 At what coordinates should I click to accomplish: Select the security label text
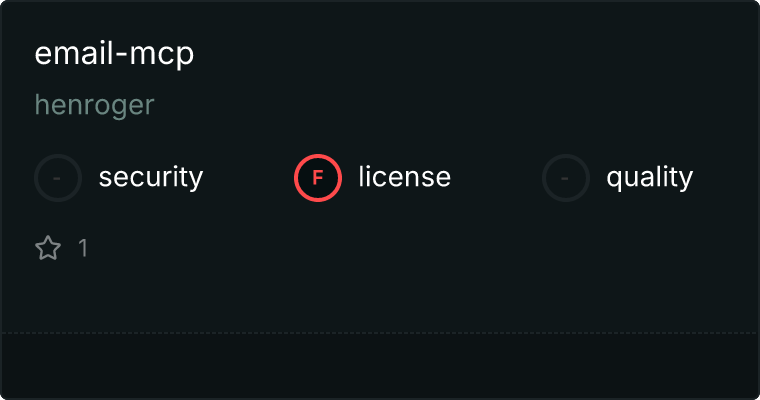coord(151,177)
